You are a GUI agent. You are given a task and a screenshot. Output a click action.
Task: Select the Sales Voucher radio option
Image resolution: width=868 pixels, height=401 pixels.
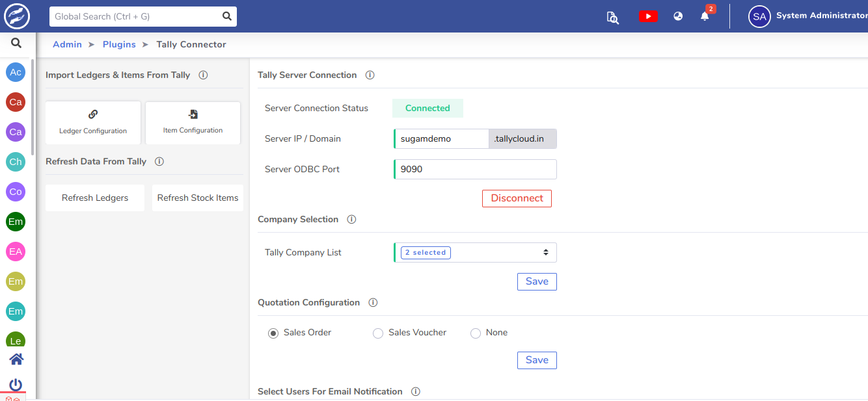click(378, 333)
